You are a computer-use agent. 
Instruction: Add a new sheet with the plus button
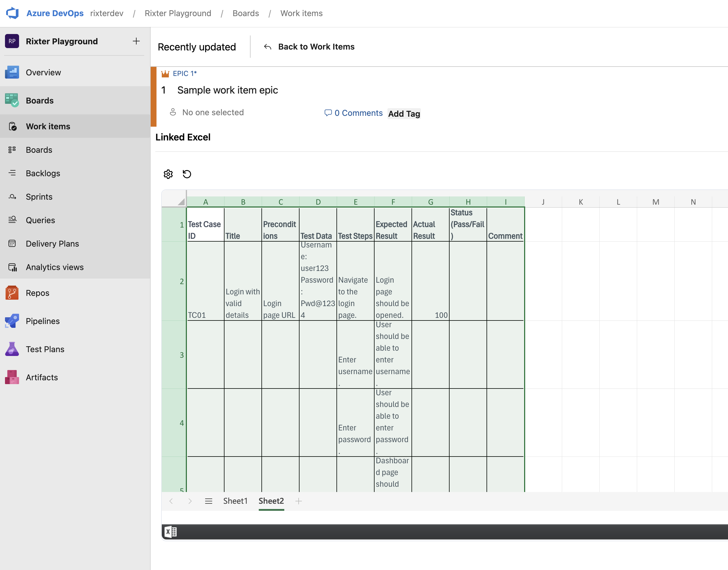(298, 501)
